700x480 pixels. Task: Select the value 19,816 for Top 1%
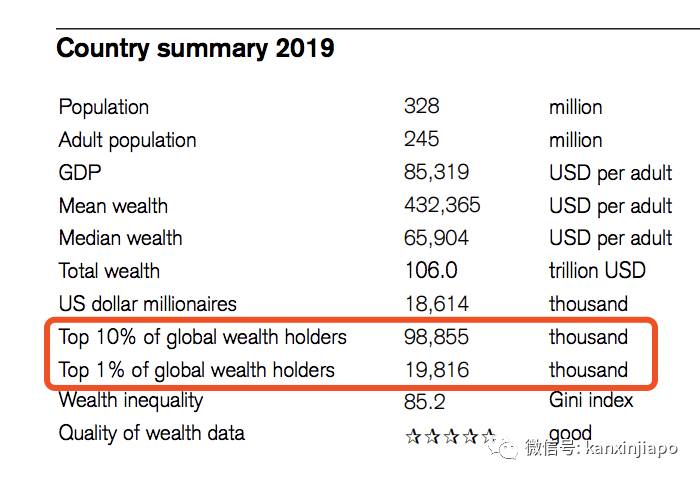tap(436, 370)
